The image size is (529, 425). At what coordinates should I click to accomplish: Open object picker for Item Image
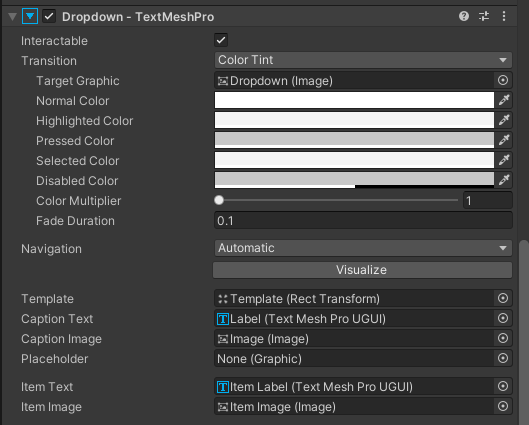503,406
